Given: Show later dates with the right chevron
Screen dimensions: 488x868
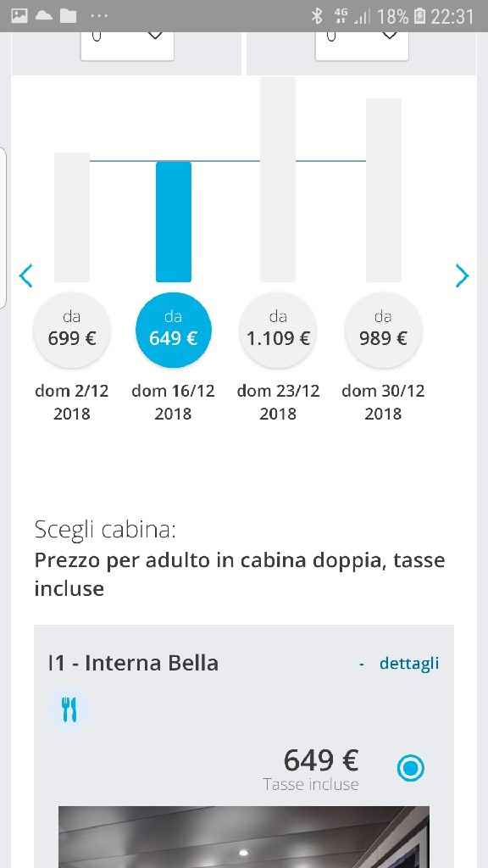Looking at the screenshot, I should point(463,275).
